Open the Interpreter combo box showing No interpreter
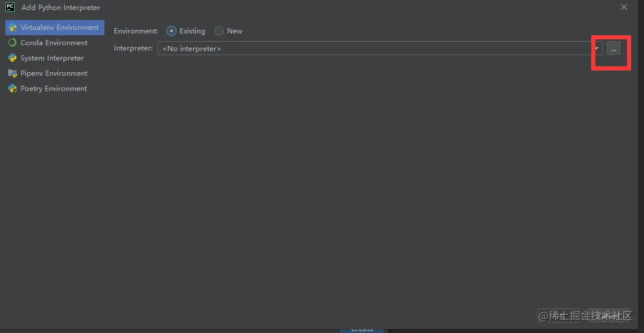The height and width of the screenshot is (333, 644). tap(380, 49)
